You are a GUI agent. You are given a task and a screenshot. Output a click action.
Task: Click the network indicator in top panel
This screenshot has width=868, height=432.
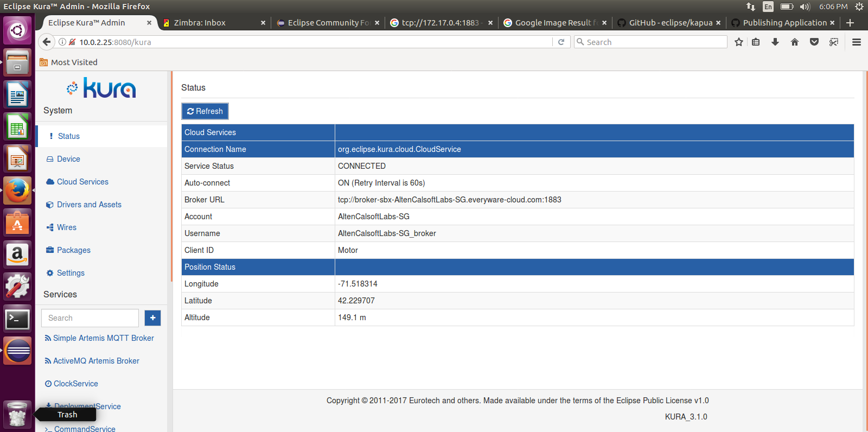[x=750, y=7]
